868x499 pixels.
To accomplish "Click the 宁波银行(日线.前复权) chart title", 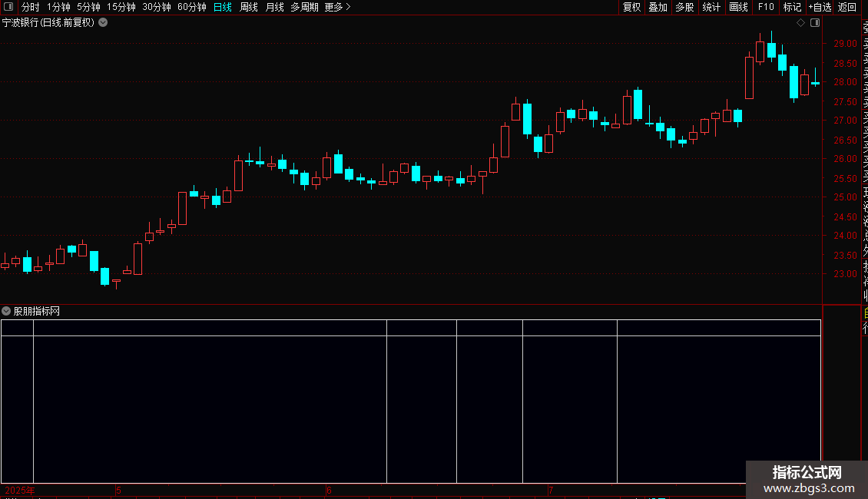I will pos(48,23).
